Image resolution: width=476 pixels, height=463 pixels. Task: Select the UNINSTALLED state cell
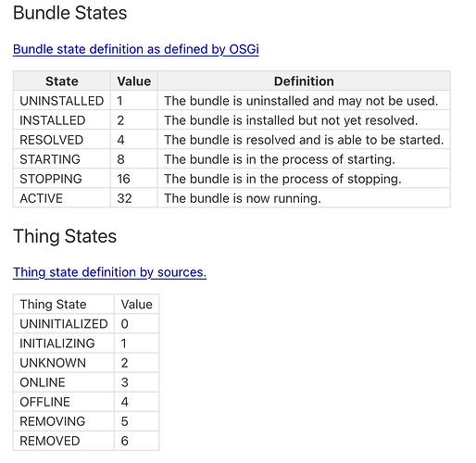(x=62, y=101)
